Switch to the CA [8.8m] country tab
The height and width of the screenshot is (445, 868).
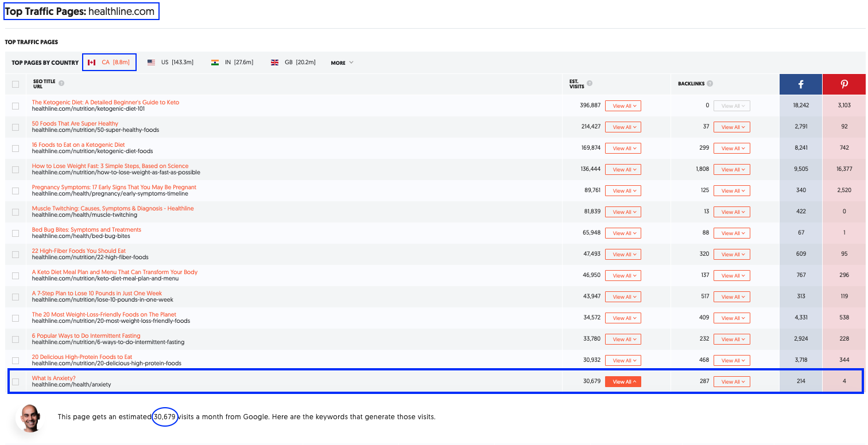pos(109,63)
